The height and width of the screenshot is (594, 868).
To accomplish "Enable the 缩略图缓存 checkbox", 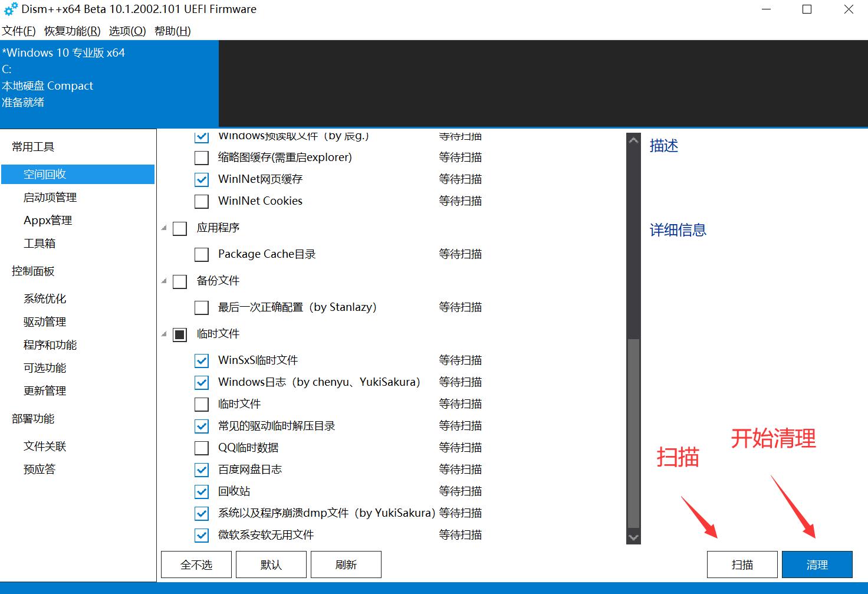I will pos(201,157).
